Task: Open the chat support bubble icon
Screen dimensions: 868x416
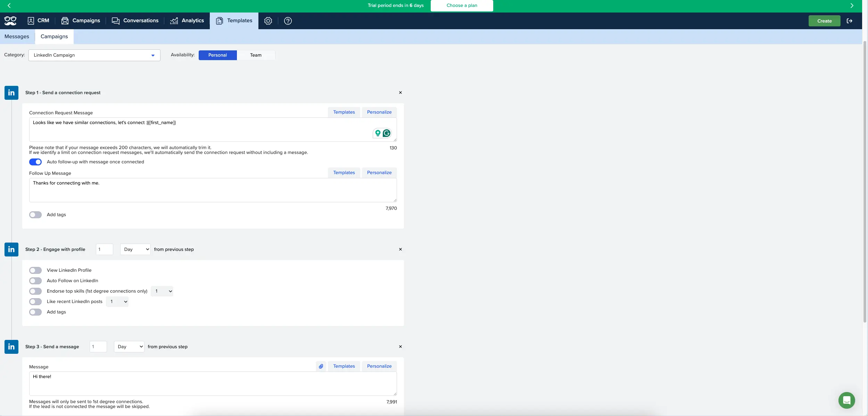Action: click(846, 400)
